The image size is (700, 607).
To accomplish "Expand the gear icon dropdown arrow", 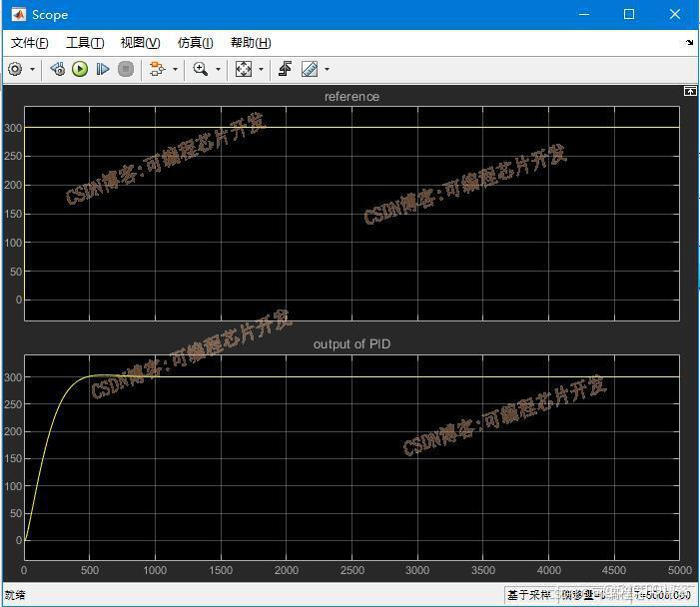I will tap(32, 69).
